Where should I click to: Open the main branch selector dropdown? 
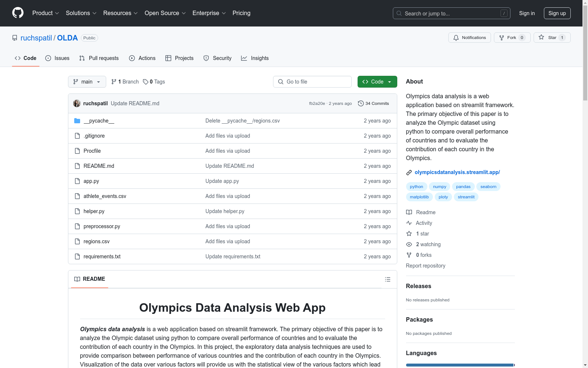click(x=87, y=82)
